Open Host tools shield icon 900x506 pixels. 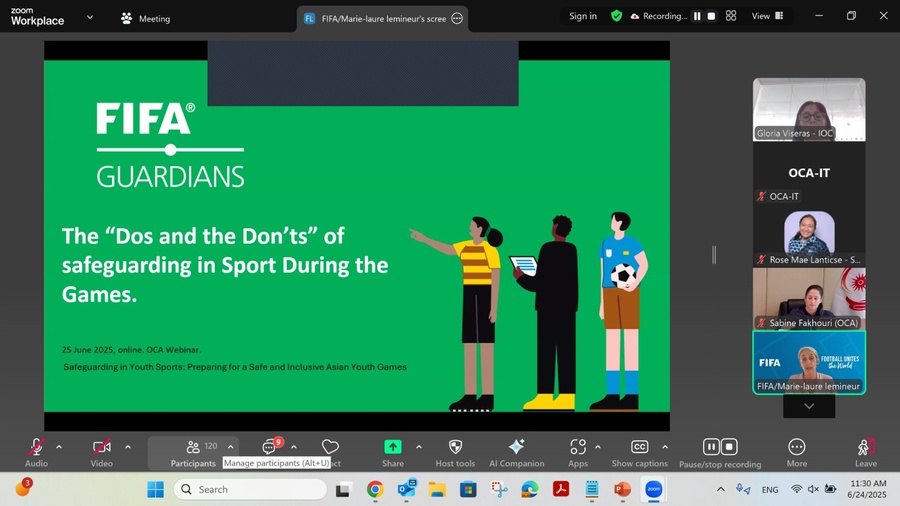click(x=455, y=447)
